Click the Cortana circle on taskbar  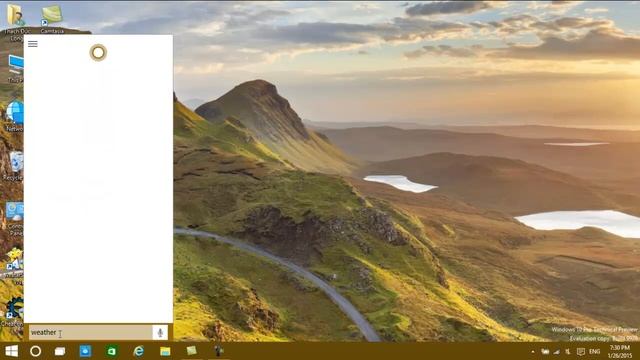click(x=36, y=351)
